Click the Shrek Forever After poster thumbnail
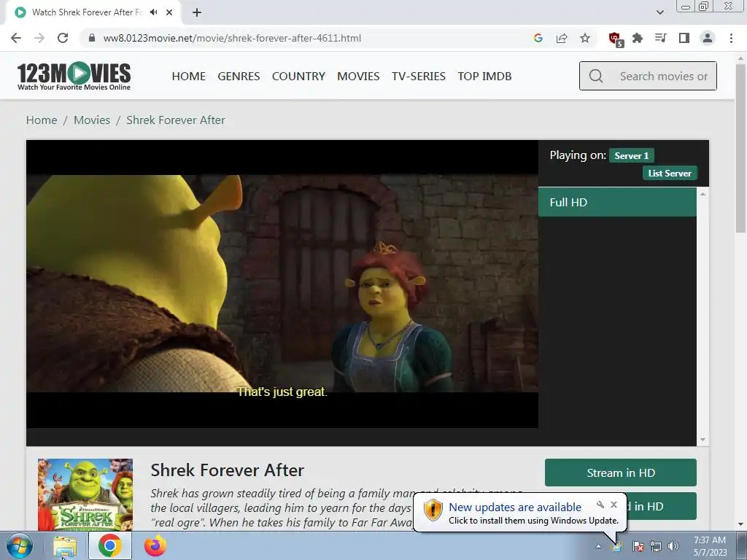The height and width of the screenshot is (560, 747). tap(85, 495)
